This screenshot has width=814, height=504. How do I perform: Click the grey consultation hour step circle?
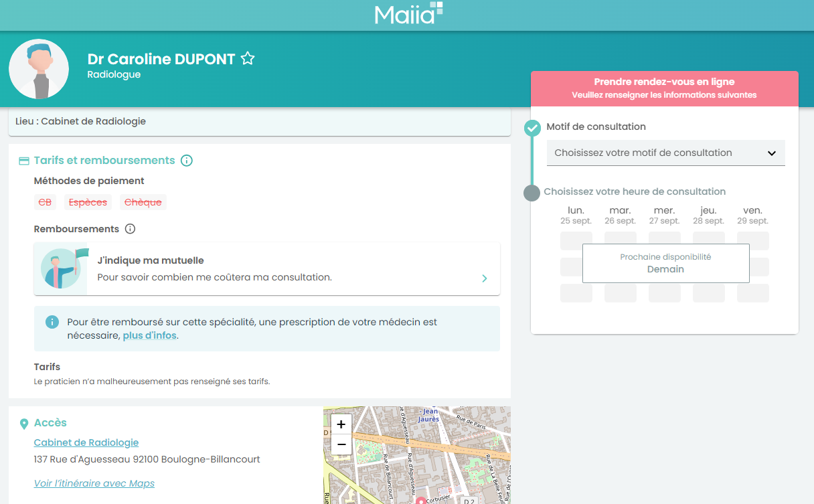[x=532, y=193]
